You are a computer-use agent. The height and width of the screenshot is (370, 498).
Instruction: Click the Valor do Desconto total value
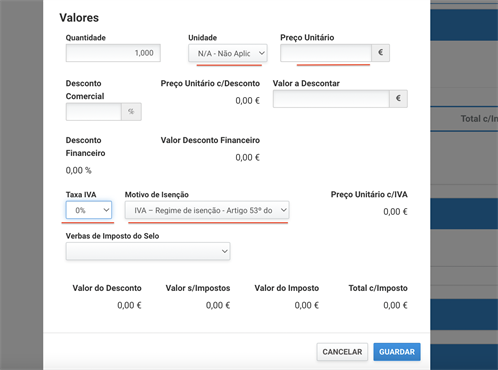point(129,305)
